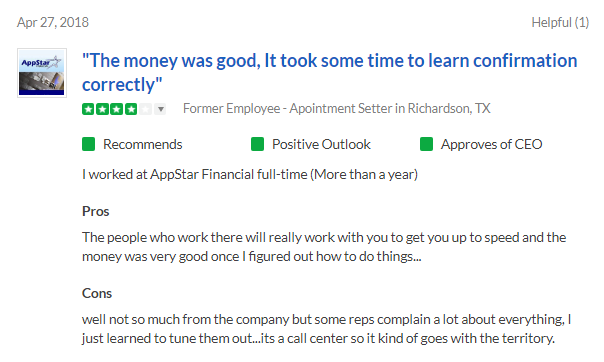
Task: Click the green Recommends indicator square
Action: (x=89, y=144)
